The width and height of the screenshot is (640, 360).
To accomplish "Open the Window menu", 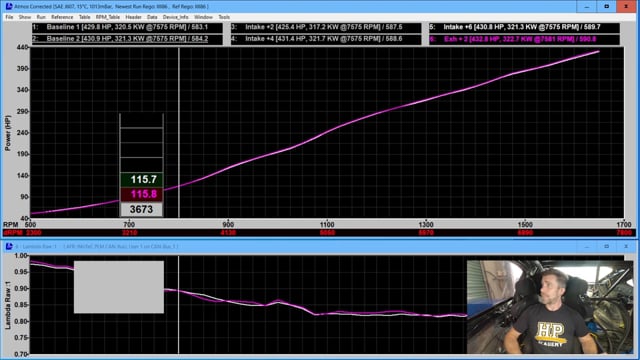I will coord(203,17).
